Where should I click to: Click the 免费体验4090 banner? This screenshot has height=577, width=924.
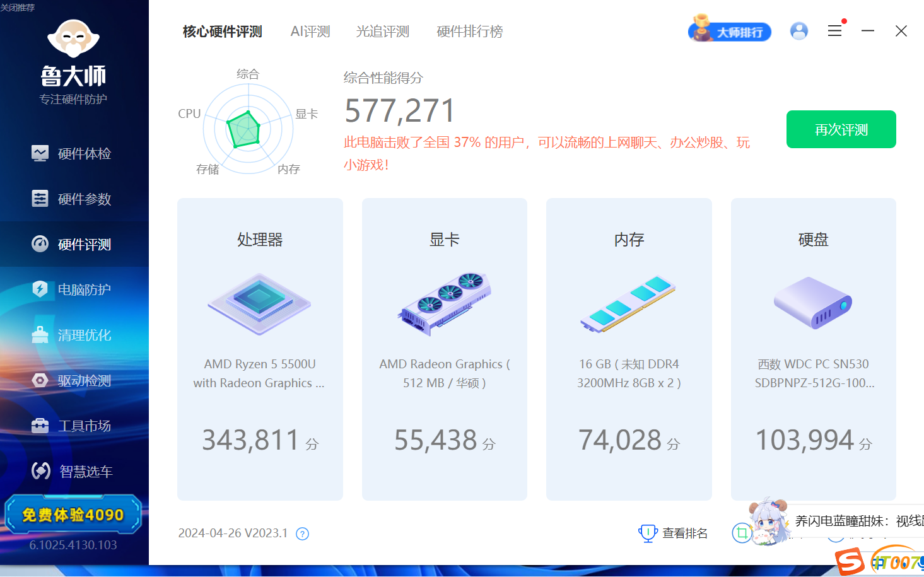73,515
